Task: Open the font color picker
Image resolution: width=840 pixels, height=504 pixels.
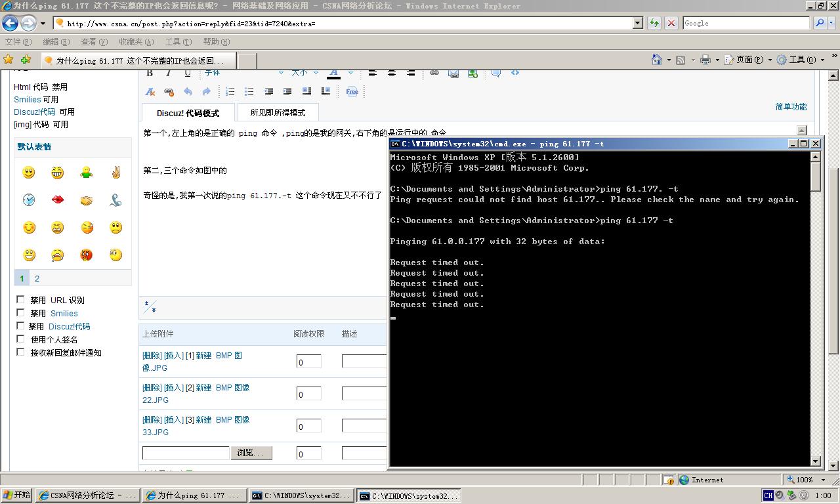Action: click(x=334, y=72)
